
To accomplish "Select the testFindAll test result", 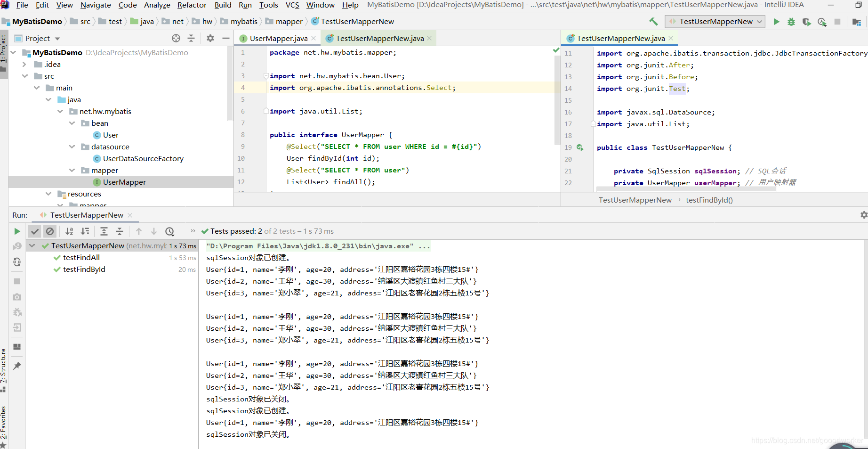I will click(81, 258).
